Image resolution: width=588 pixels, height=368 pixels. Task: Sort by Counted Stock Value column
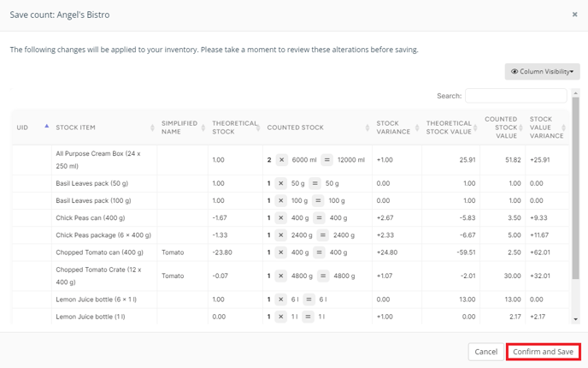(x=503, y=128)
